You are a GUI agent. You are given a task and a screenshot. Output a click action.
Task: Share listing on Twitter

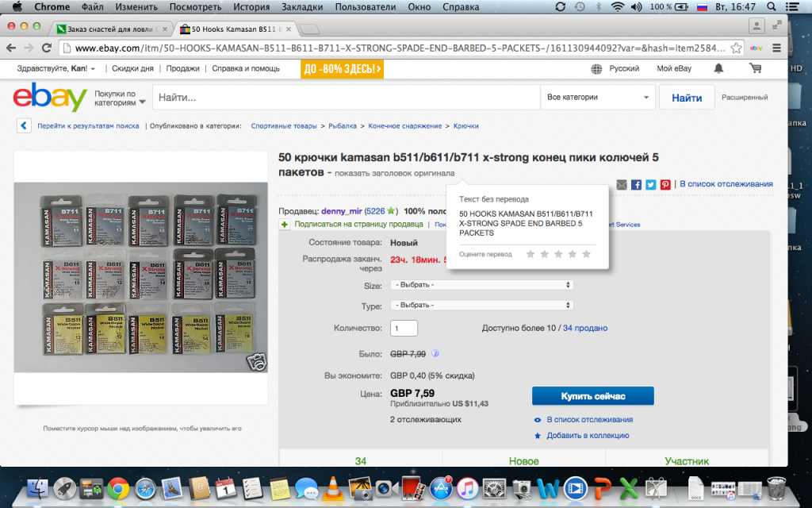click(x=651, y=184)
